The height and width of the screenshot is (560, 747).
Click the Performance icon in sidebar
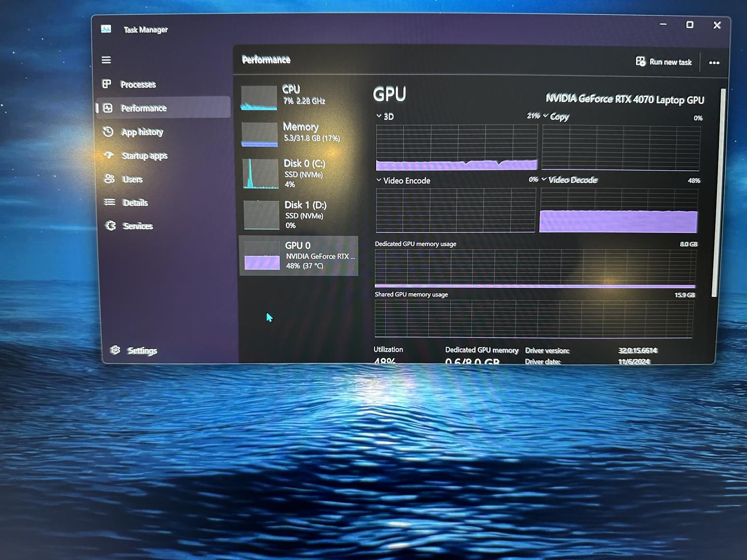[x=108, y=108]
